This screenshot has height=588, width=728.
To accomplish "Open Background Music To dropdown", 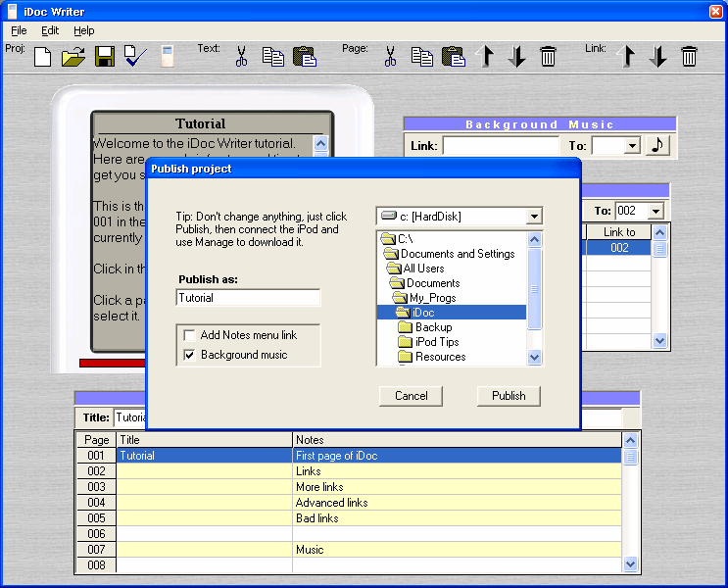I will click(x=631, y=146).
